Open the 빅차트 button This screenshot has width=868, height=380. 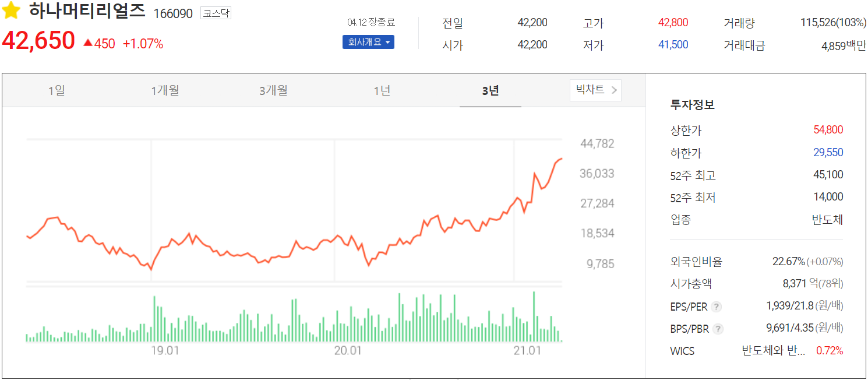click(x=595, y=90)
